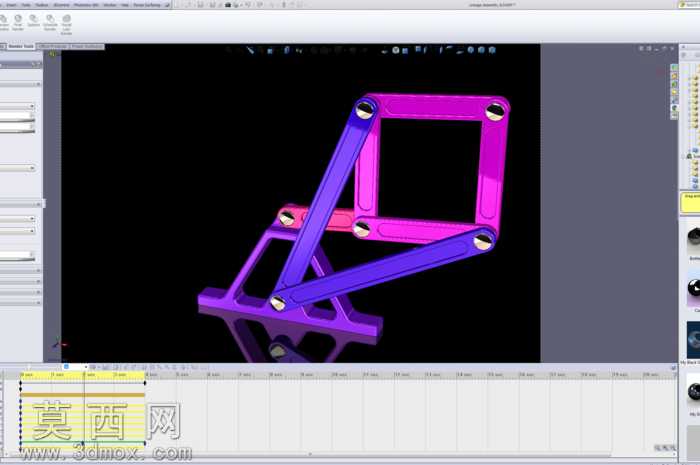Switch to the Office Products tab
Viewport: 700px width, 465px height.
(x=54, y=46)
